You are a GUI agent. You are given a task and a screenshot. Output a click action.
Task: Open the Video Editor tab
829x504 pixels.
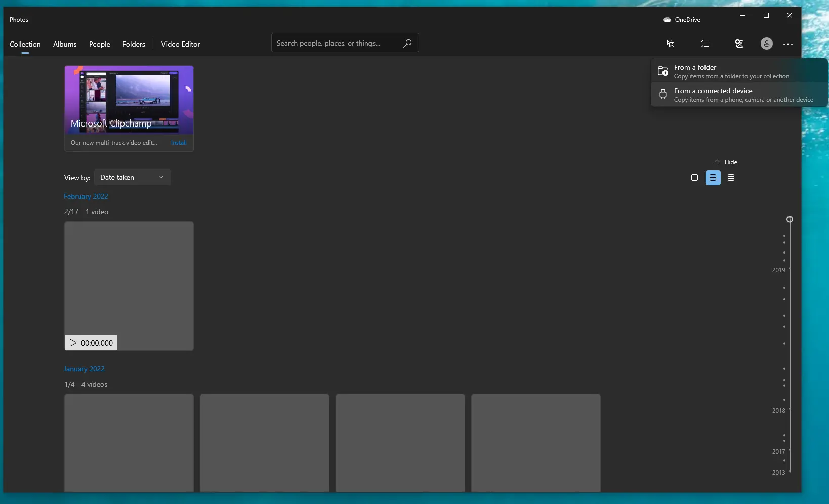pos(181,44)
